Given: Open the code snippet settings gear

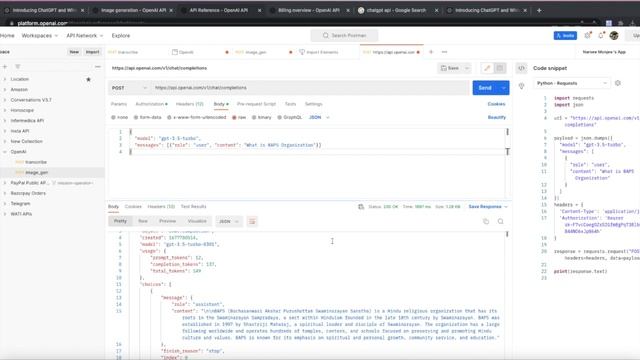Looking at the screenshot, I should 618,83.
